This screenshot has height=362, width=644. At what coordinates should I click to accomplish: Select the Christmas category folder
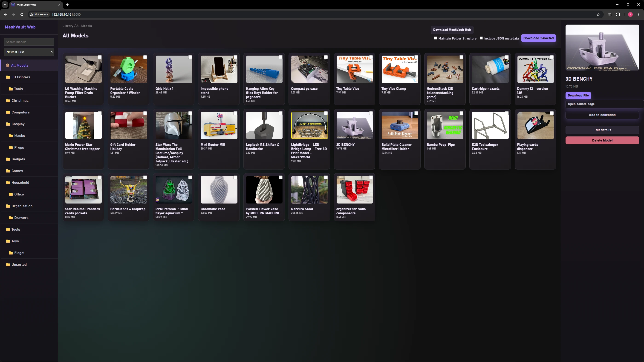[20, 100]
